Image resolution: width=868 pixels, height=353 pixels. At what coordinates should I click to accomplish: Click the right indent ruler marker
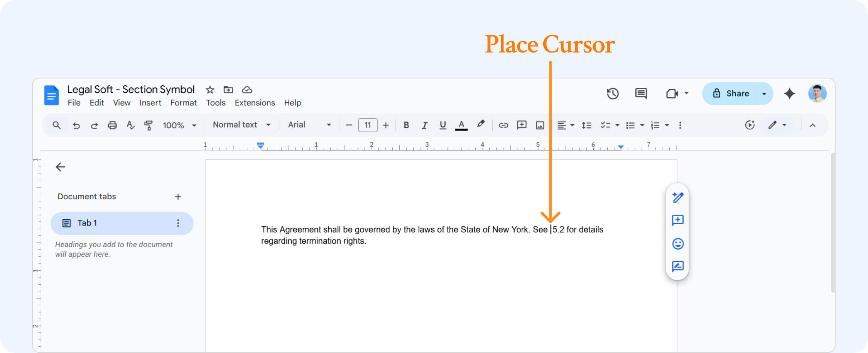pos(621,147)
